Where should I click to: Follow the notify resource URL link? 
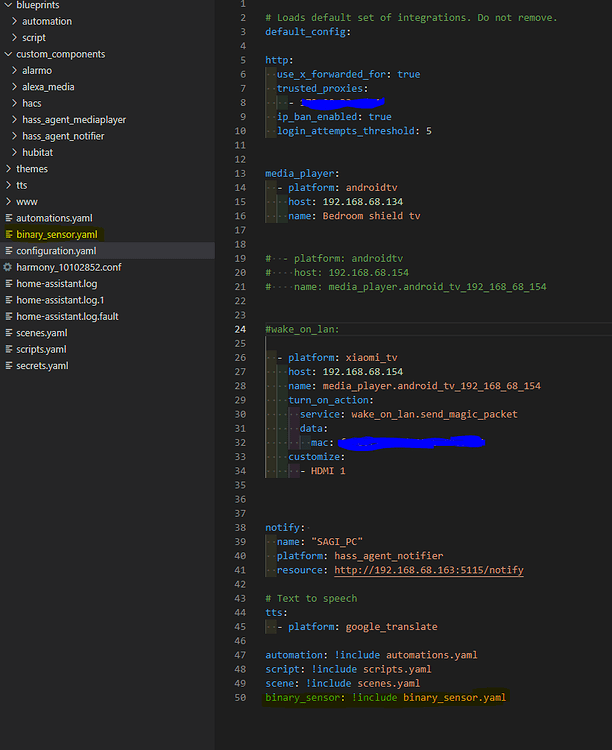[x=428, y=570]
